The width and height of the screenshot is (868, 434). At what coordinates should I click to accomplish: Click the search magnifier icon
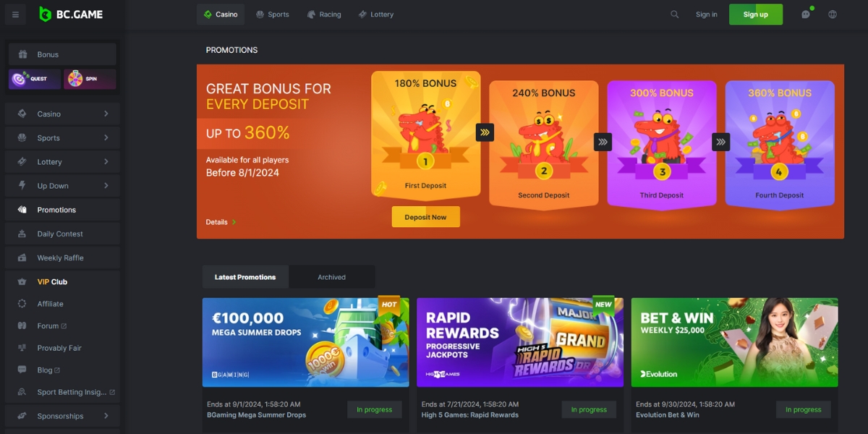click(x=675, y=14)
